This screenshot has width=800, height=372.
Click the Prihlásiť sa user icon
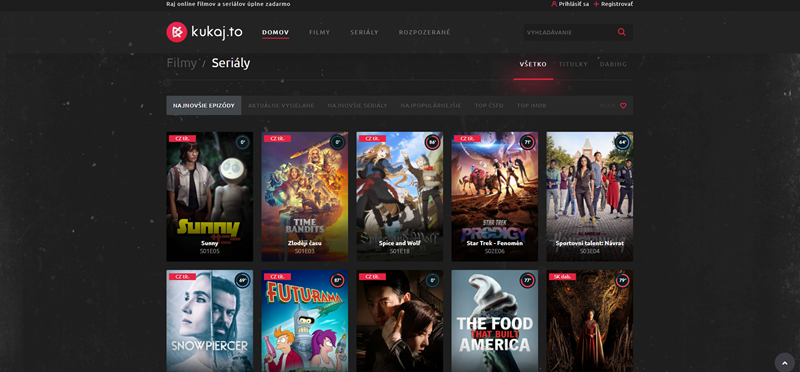tap(554, 4)
